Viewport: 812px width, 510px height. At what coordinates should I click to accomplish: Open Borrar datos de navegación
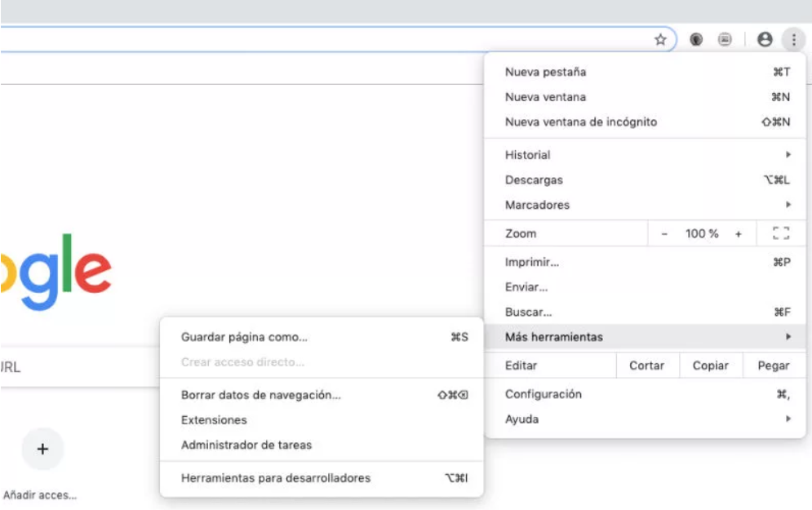click(261, 395)
